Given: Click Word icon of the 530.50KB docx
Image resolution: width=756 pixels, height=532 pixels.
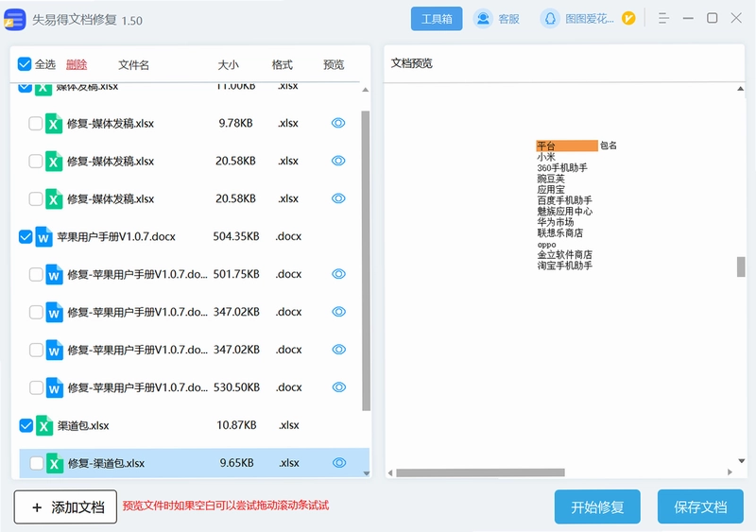Looking at the screenshot, I should [x=54, y=387].
